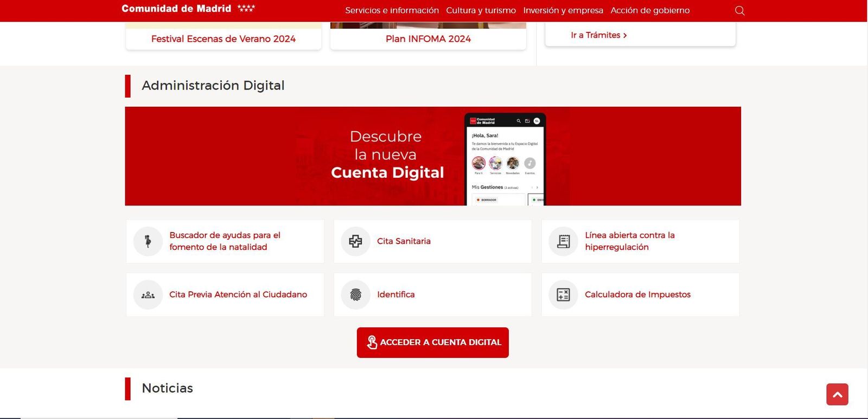Open the Cita Sanitaria link
Viewport: 868px width, 419px height.
pos(404,241)
